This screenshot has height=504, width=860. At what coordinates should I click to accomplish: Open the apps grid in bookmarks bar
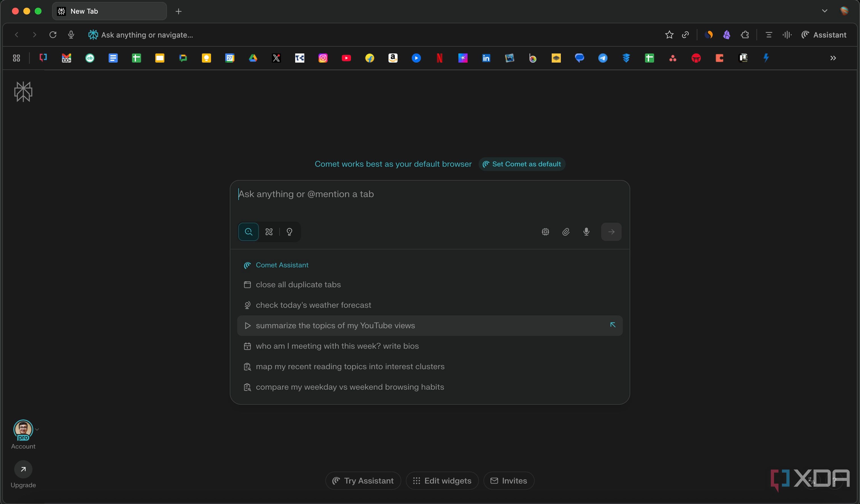point(16,58)
